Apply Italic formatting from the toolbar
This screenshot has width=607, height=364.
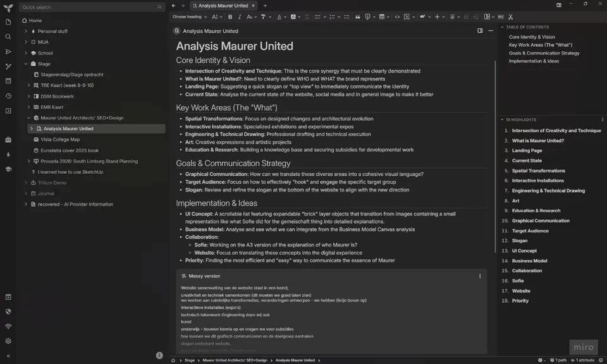[240, 17]
